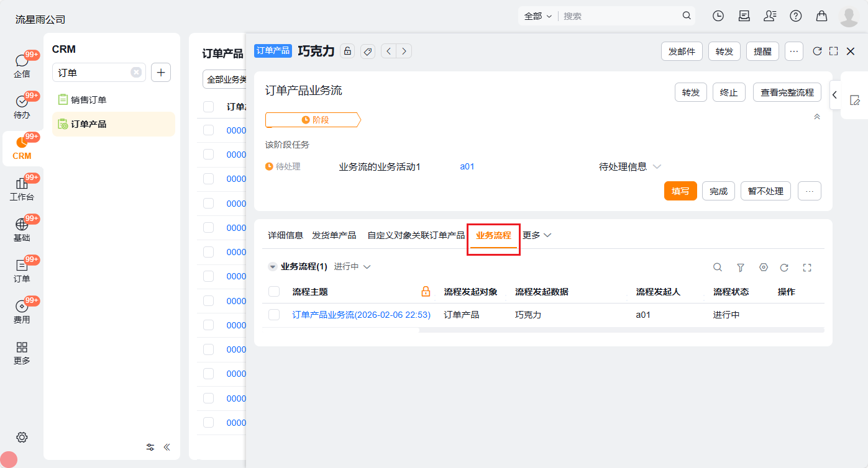
Task: Open the 全部 search scope dropdown
Action: point(537,16)
